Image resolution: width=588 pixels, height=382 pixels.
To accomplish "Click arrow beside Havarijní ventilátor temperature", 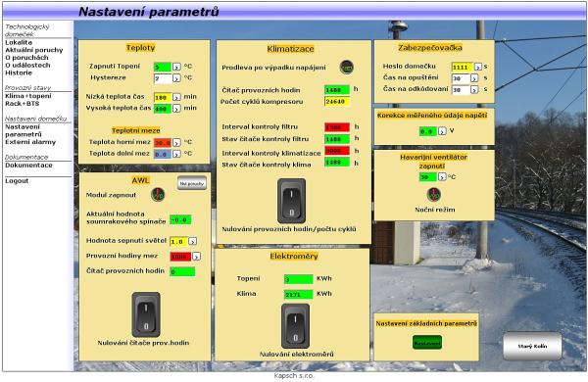I will point(442,176).
